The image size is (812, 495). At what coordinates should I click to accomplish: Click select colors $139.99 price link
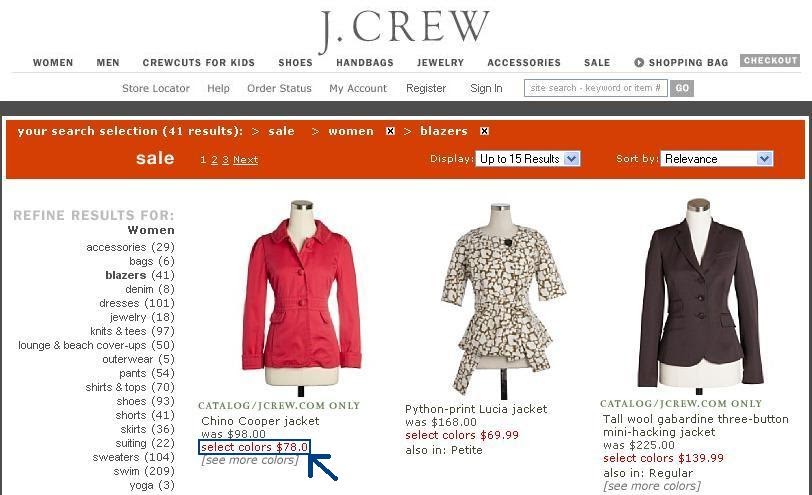663,458
